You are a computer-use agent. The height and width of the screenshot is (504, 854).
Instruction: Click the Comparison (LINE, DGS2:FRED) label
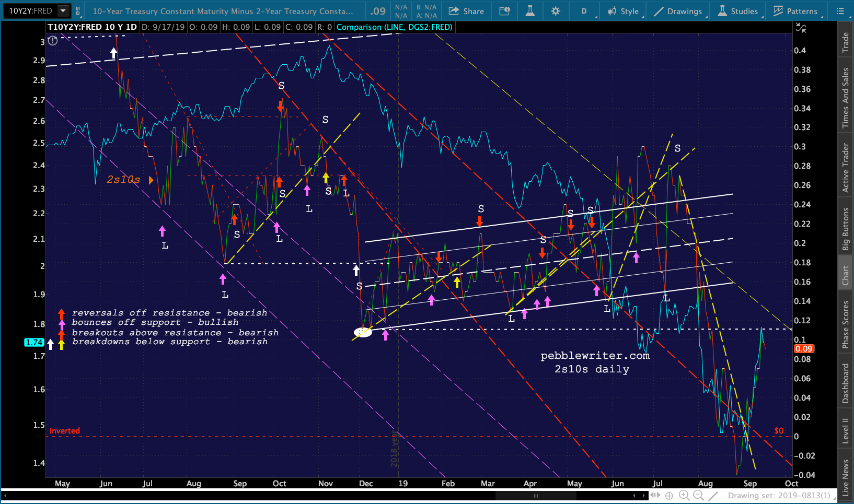(x=395, y=27)
